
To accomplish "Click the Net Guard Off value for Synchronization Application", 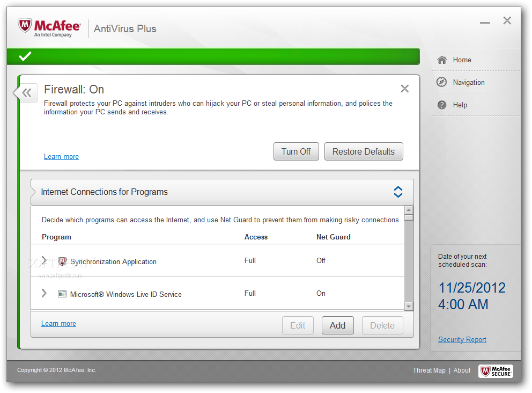I will (321, 260).
